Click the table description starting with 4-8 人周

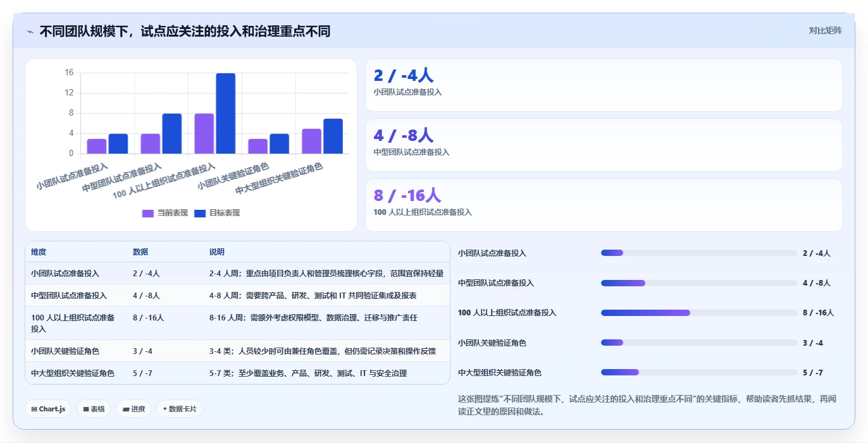click(313, 295)
